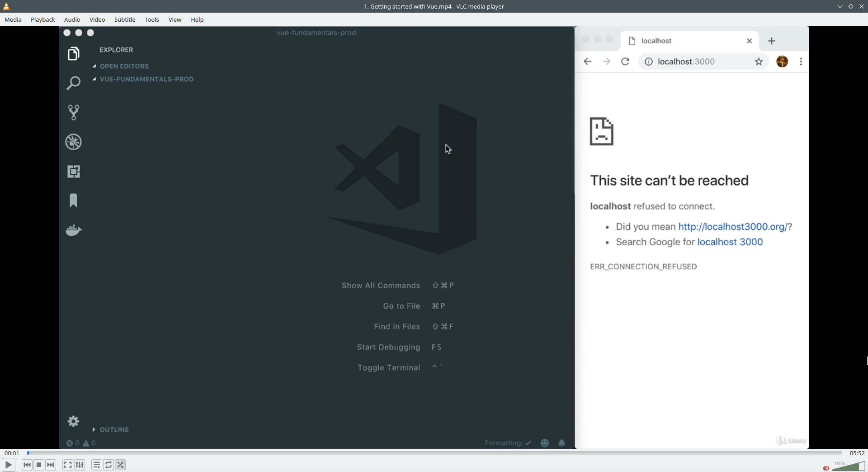Open the notifications bell in VS Code
868x472 pixels.
pos(561,443)
